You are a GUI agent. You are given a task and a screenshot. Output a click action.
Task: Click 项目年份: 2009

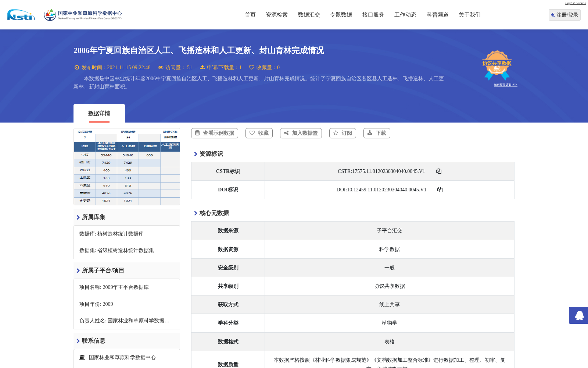tap(96, 304)
